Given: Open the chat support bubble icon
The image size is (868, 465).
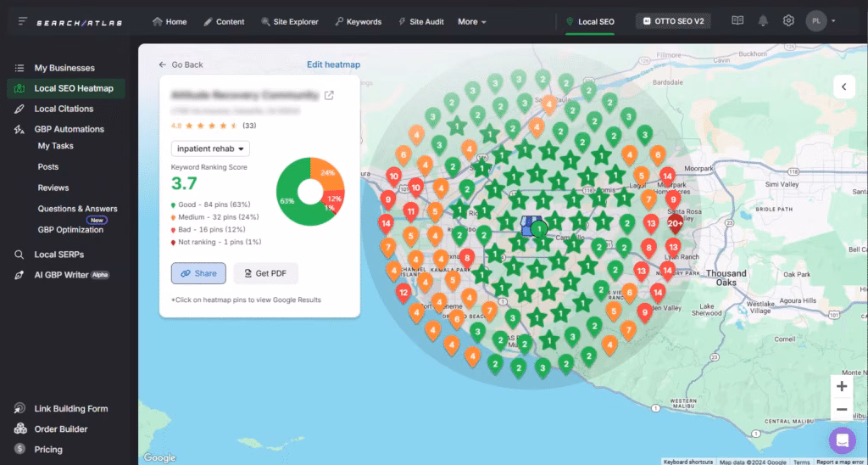Looking at the screenshot, I should tap(842, 440).
